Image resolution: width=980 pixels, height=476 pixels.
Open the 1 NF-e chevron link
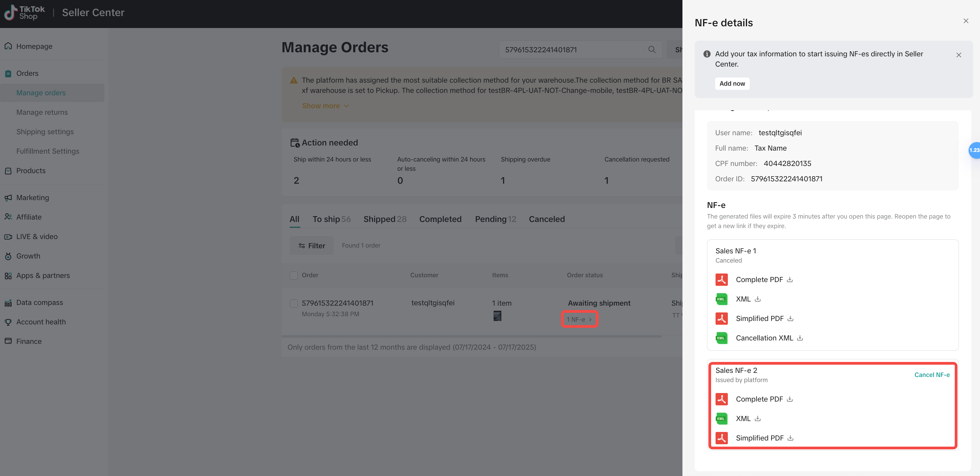coord(579,320)
